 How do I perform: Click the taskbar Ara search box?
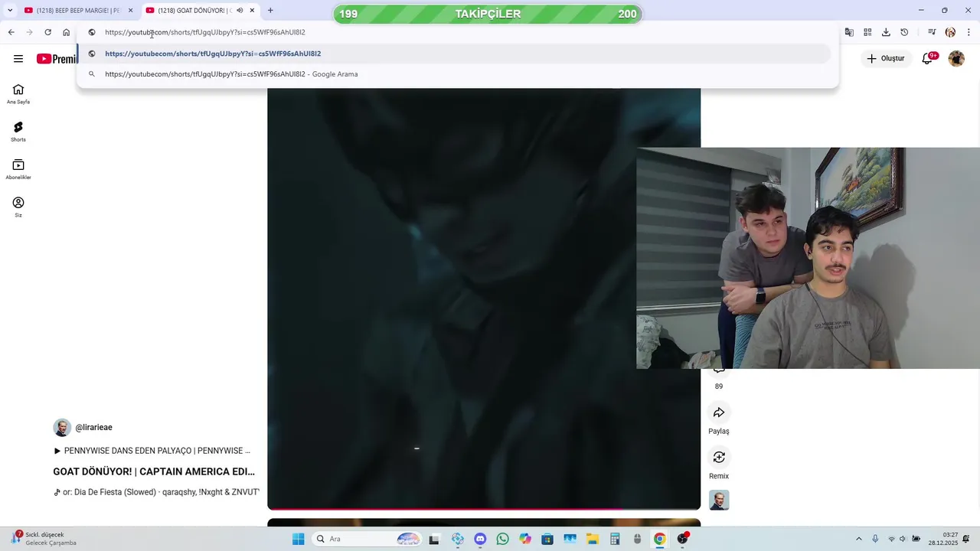[368, 539]
